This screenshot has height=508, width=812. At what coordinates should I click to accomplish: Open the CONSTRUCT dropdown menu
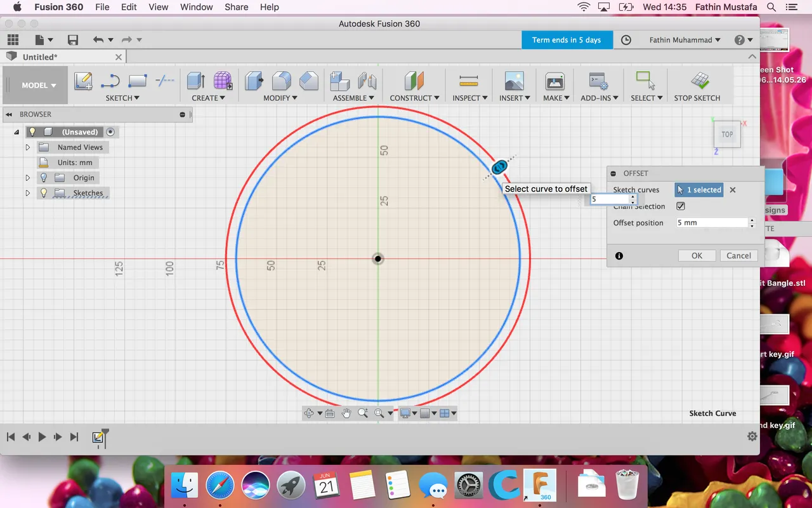click(414, 98)
